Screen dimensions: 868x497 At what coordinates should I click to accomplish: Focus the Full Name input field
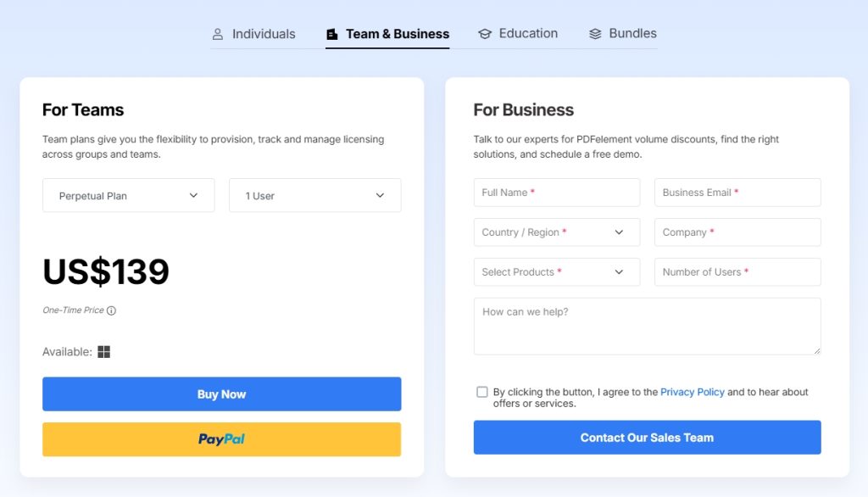point(557,193)
